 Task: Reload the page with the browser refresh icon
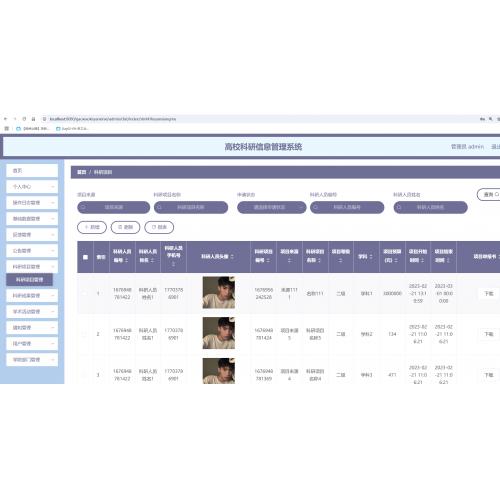pos(24,119)
